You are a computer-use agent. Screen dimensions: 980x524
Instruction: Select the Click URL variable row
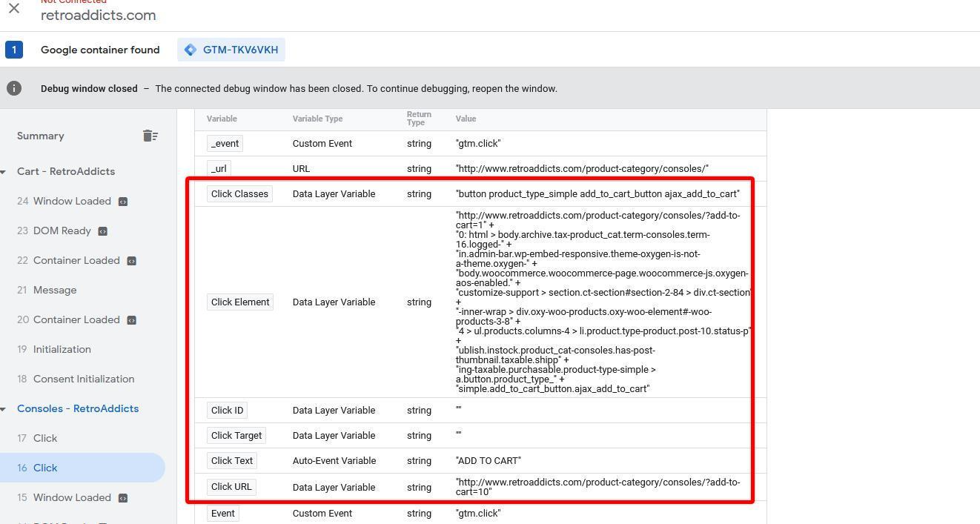(x=231, y=487)
